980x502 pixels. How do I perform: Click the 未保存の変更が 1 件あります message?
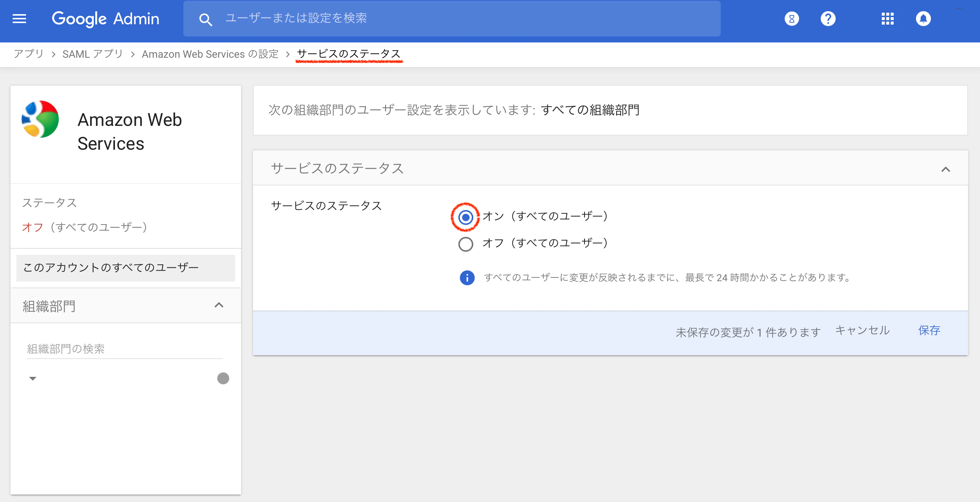pos(748,333)
